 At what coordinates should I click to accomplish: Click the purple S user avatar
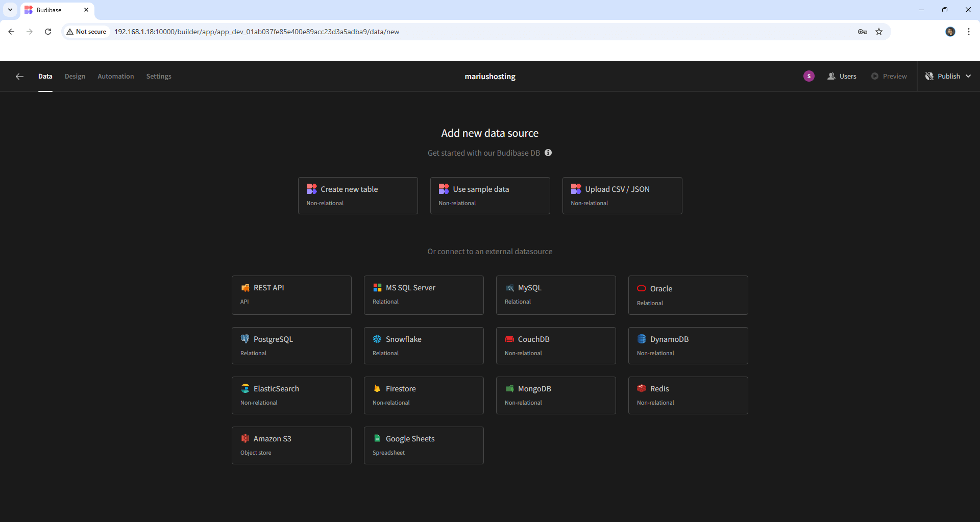[x=809, y=76]
